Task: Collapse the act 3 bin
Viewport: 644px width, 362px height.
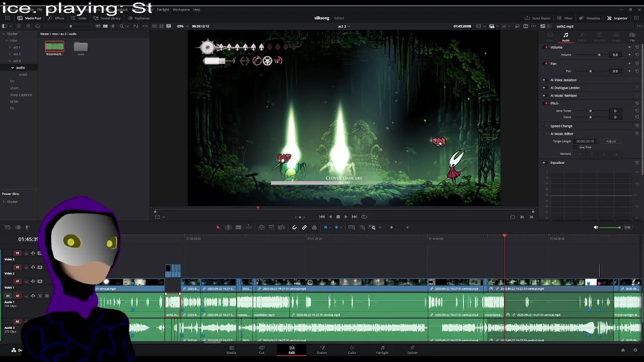Action: tap(10, 61)
